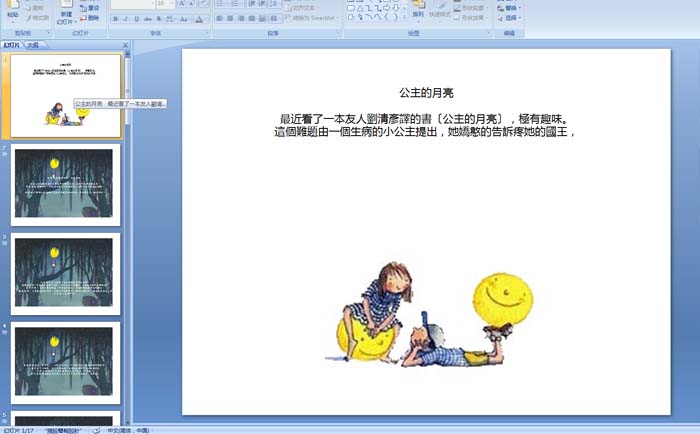The width and height of the screenshot is (700, 434).
Task: Open the Select (选择) dropdown
Action: [509, 18]
